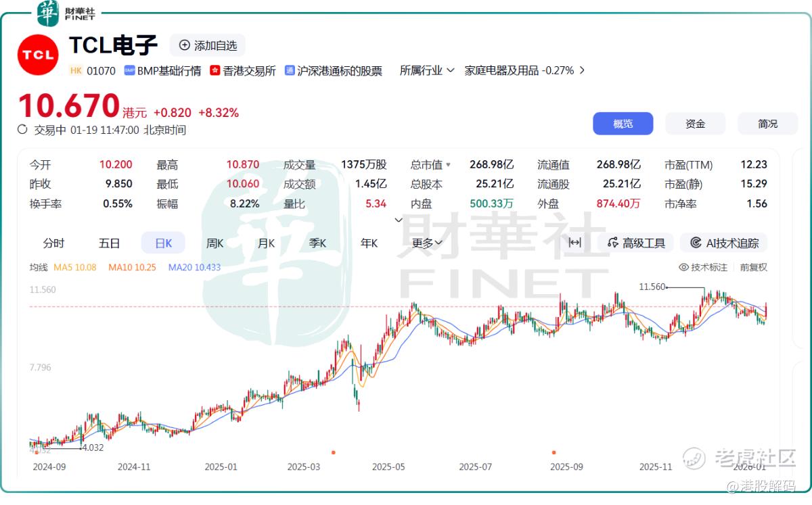Toggle 技术标注 eye visibility

point(683,268)
